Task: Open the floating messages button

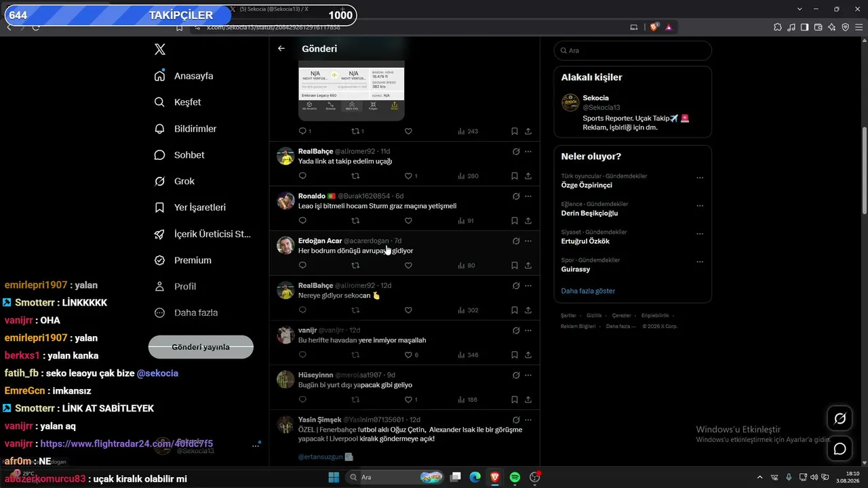Action: (x=840, y=449)
